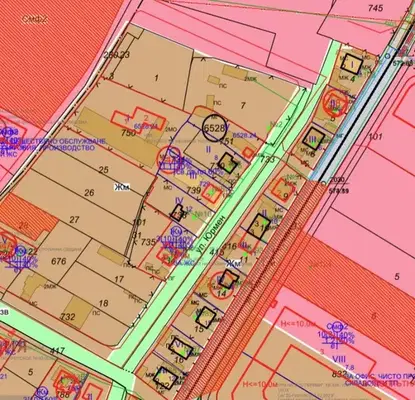Screen dimensions: 415x400
Task: Select parcel 745 at the top
Action: coord(376,8)
